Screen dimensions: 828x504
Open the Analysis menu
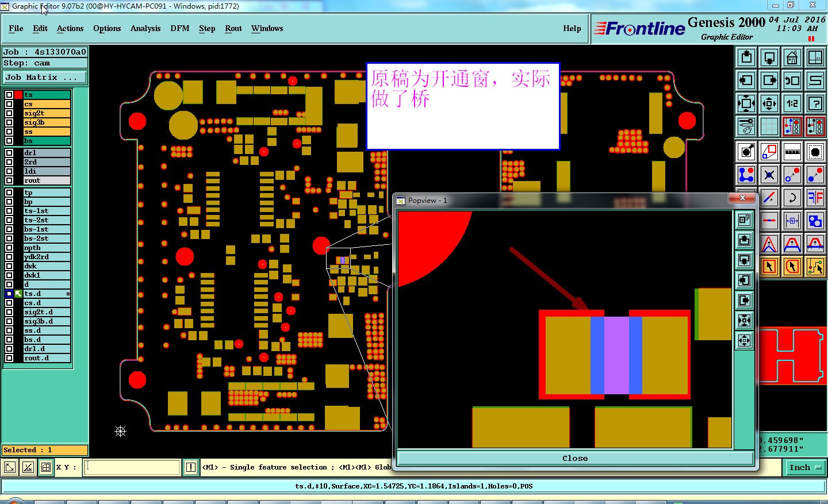pos(145,28)
